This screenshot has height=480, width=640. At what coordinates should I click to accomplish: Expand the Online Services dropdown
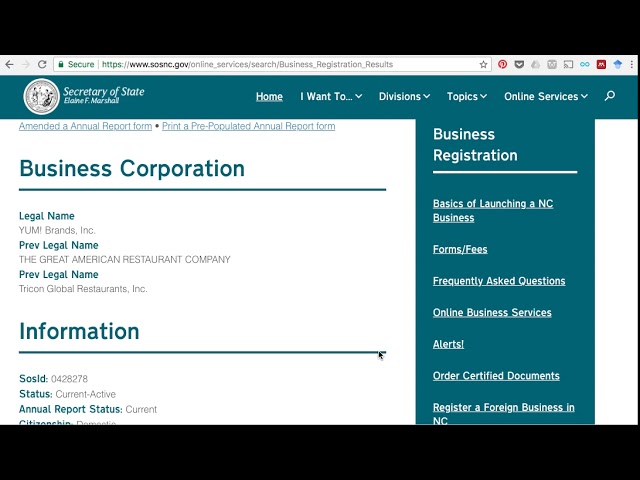point(546,97)
